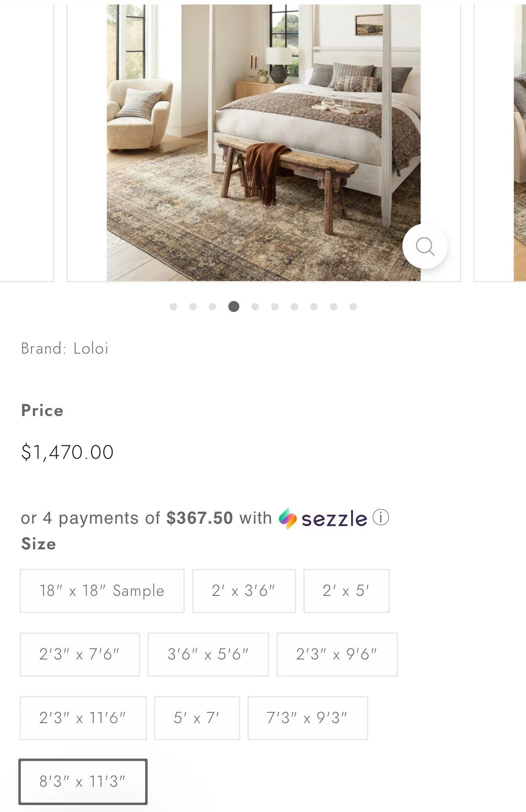Viewport: 526px width, 812px height.
Task: Select the 5' x 7' size
Action: click(x=198, y=717)
